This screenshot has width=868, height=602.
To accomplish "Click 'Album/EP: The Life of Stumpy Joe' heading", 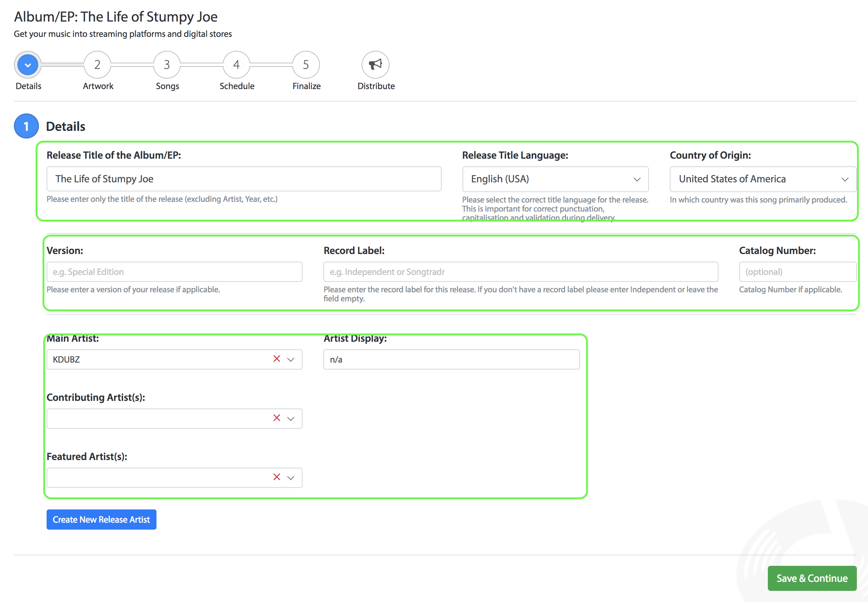I will pyautogui.click(x=116, y=17).
